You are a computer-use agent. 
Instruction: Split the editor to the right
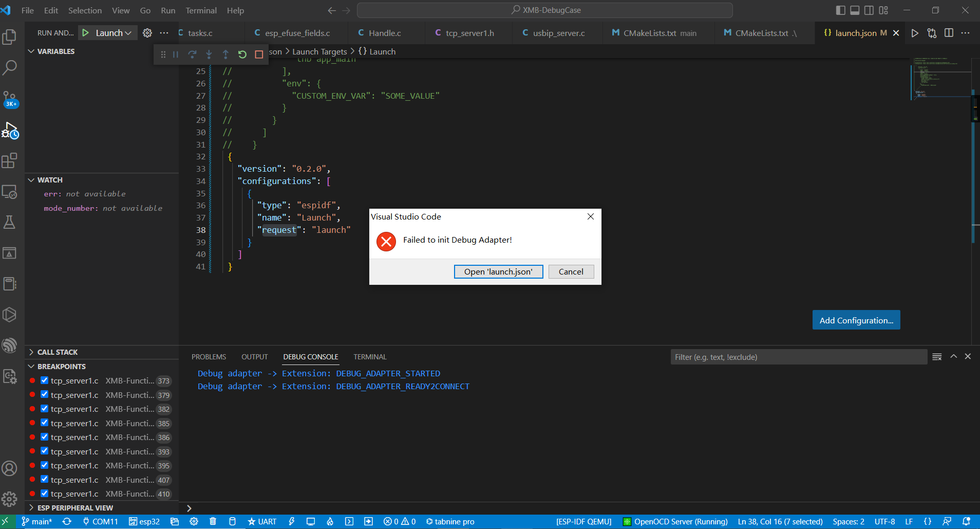pyautogui.click(x=949, y=33)
